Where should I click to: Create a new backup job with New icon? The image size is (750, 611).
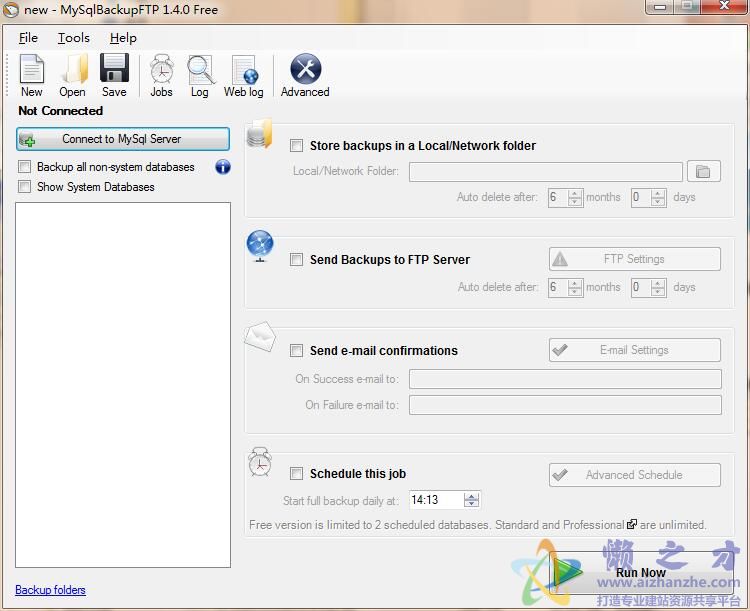point(32,76)
